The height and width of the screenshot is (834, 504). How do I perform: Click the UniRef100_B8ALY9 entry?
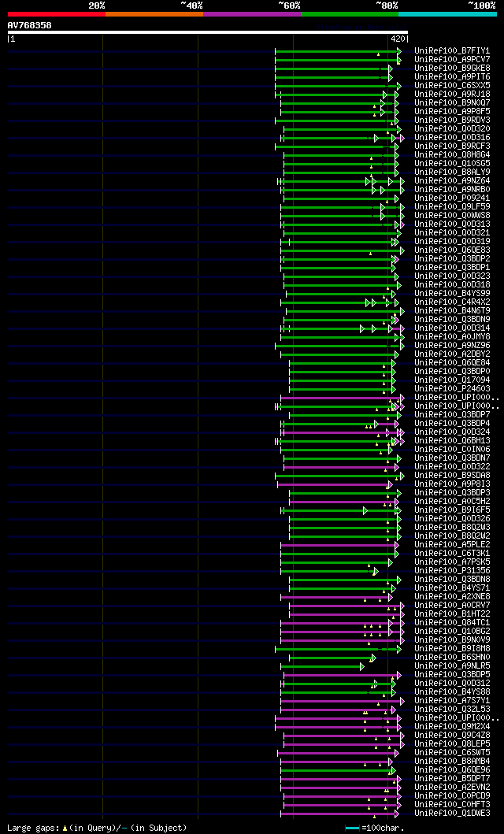(452, 172)
